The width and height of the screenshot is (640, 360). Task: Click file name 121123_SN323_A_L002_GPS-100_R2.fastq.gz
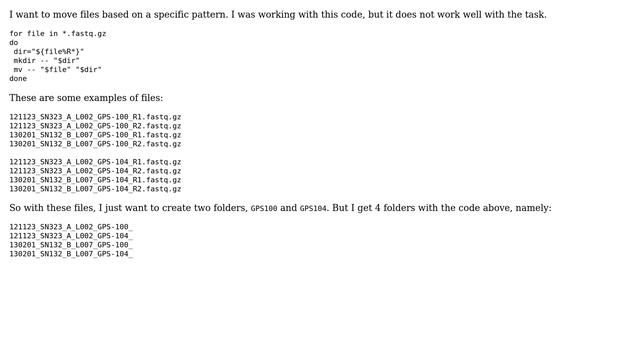point(95,126)
